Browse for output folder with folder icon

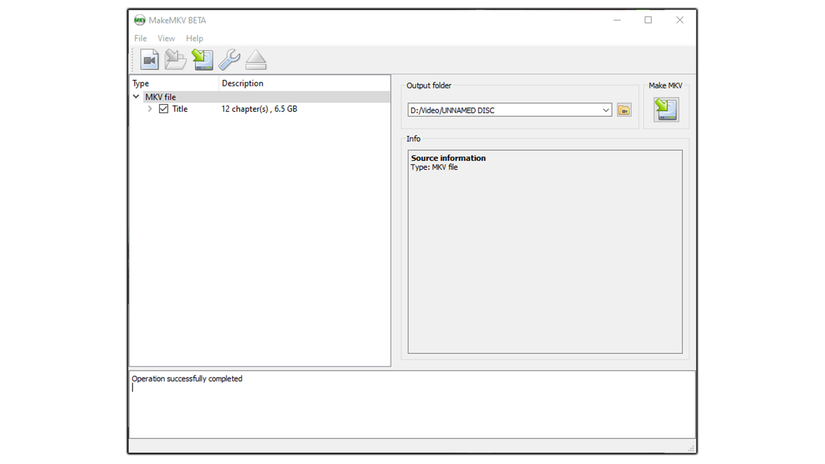625,110
